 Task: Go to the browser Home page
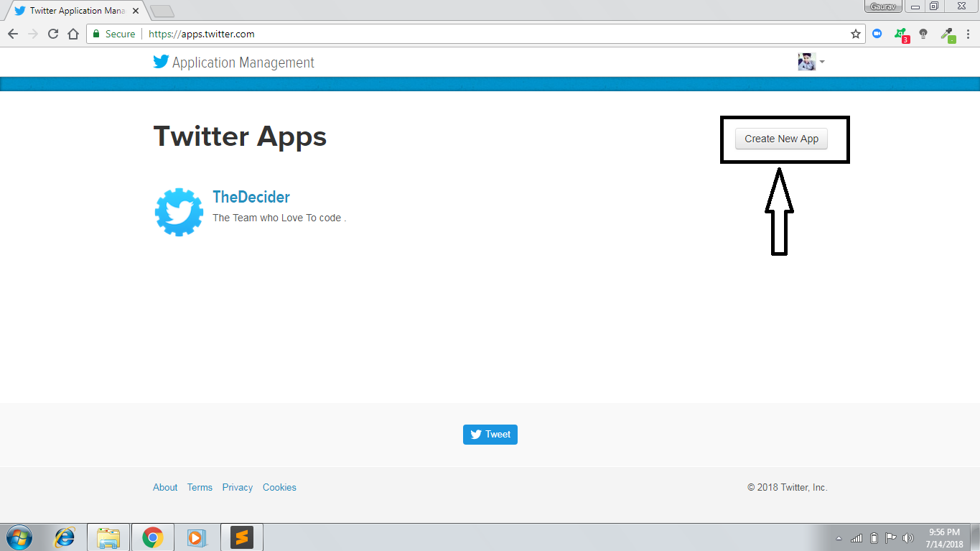click(x=73, y=34)
